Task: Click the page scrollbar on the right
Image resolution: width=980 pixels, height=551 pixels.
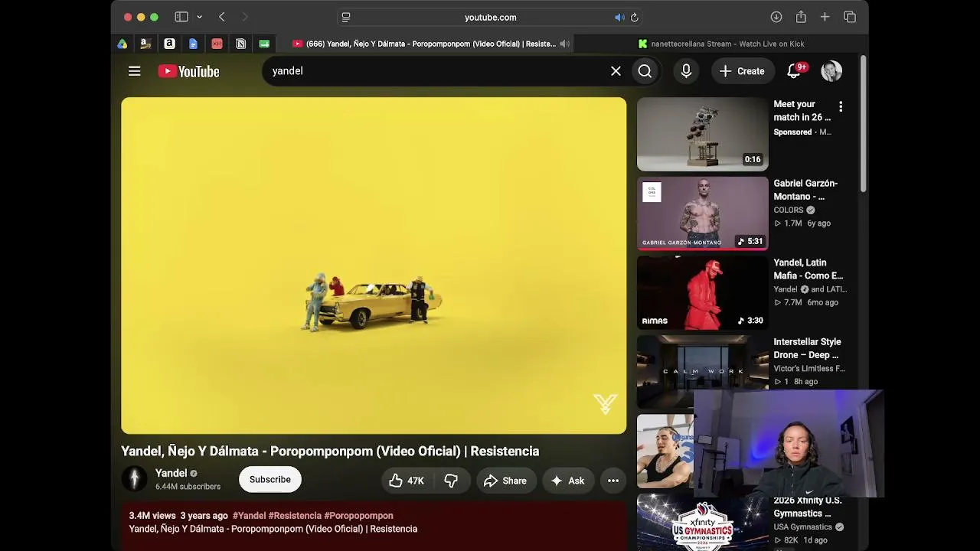Action: [863, 122]
